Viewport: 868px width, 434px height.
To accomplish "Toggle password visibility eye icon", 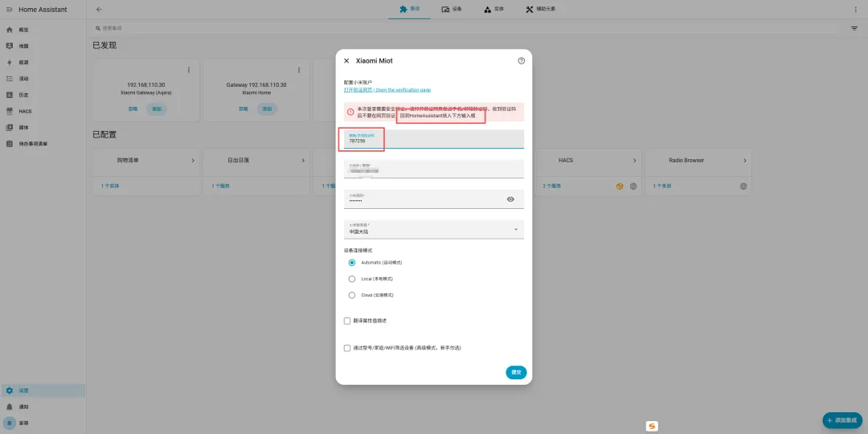I will 510,199.
